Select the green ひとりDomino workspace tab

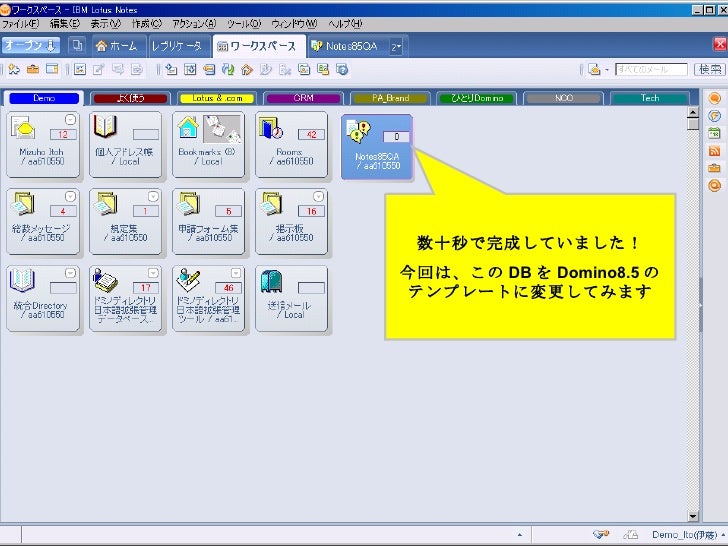476,98
